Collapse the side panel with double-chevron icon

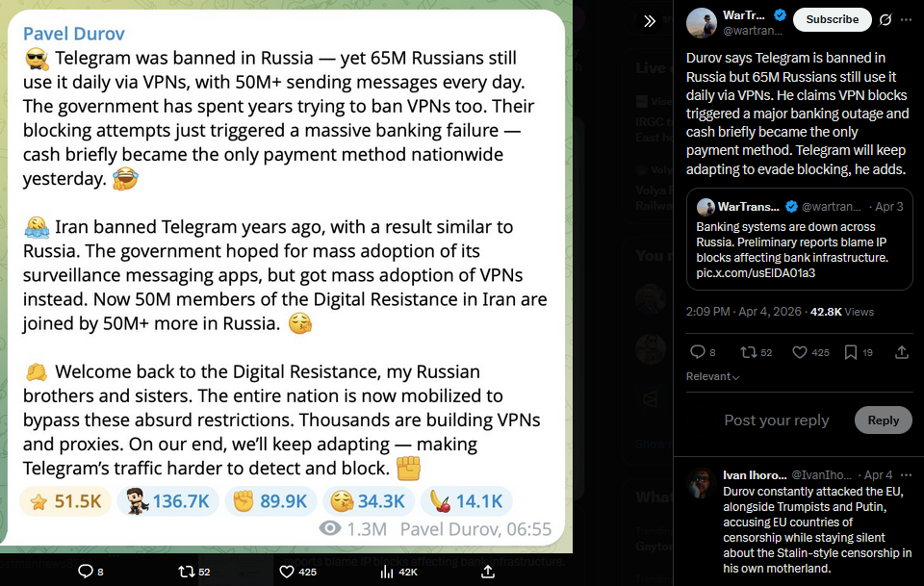(650, 22)
